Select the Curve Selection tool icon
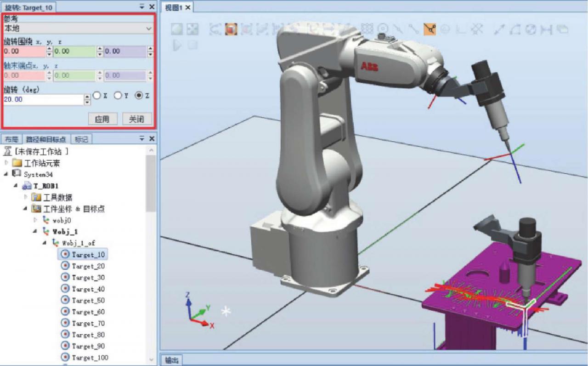588x366 pixels. point(215,29)
